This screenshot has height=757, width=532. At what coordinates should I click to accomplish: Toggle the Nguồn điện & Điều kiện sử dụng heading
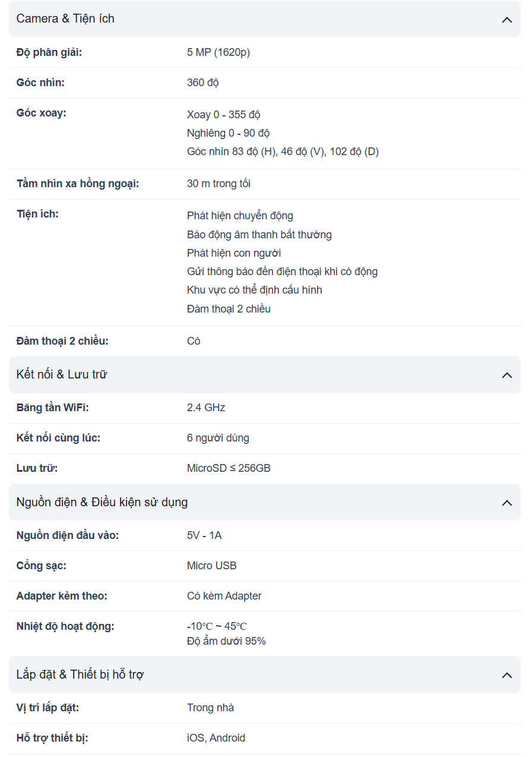coord(102,502)
